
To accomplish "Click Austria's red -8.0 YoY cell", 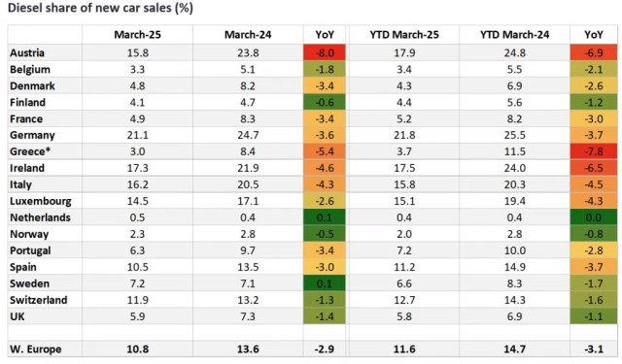I will click(325, 52).
